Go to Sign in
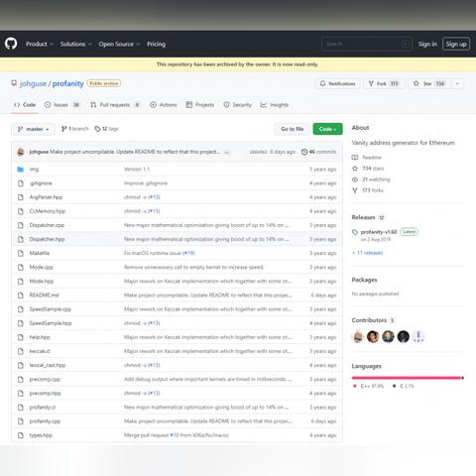This screenshot has height=476, width=476. [x=427, y=44]
